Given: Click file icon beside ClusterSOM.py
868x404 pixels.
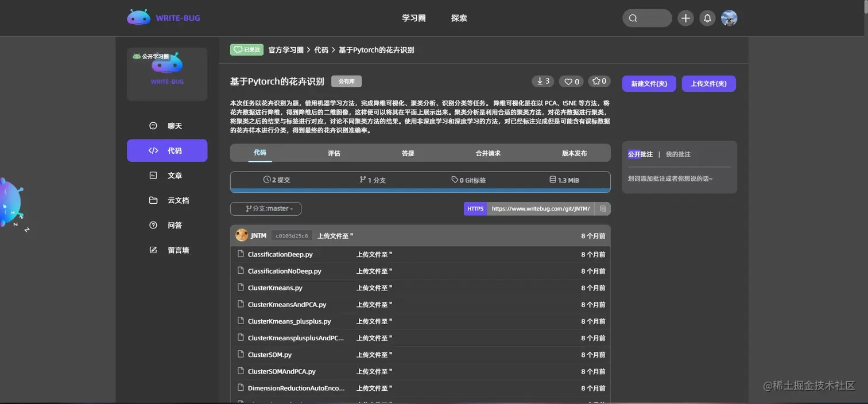Looking at the screenshot, I should (x=241, y=354).
